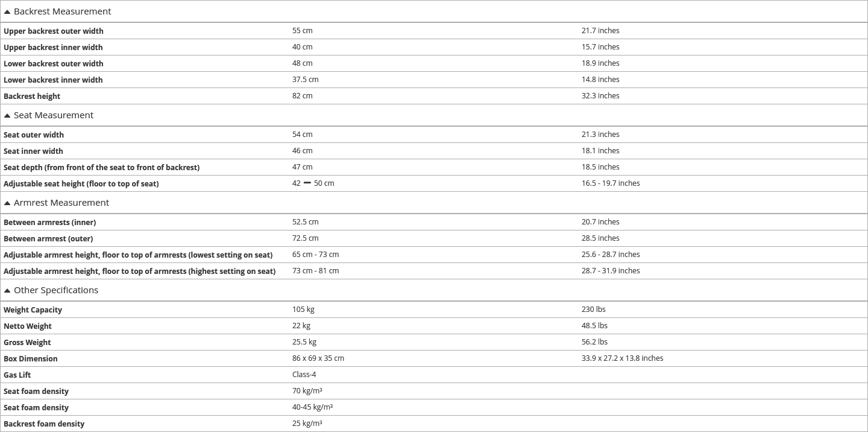Click the Backrest height 82 cm value
Viewport: 868px width, 432px height.
(303, 96)
